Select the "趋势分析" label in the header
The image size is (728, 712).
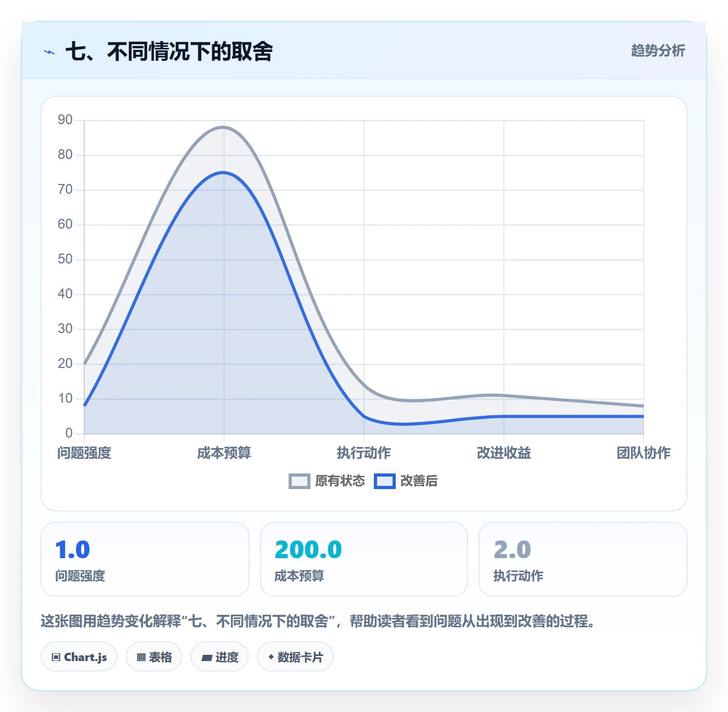click(x=658, y=50)
